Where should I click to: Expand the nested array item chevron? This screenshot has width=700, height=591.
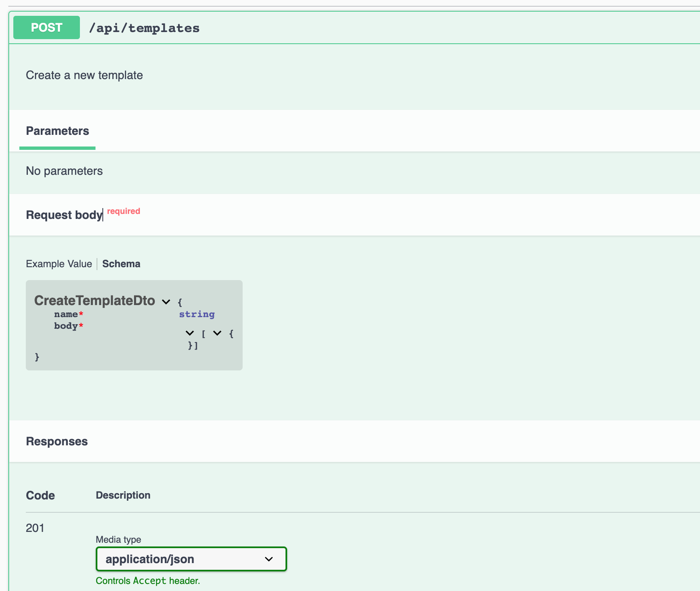click(x=217, y=333)
